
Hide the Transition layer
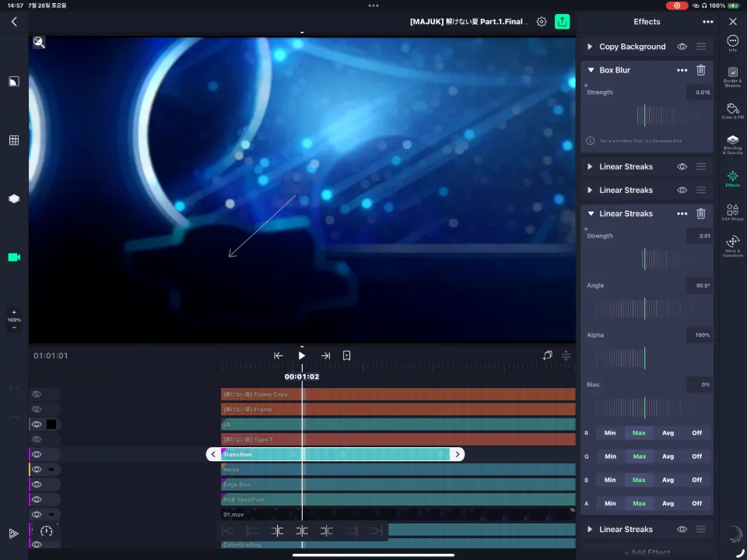37,454
